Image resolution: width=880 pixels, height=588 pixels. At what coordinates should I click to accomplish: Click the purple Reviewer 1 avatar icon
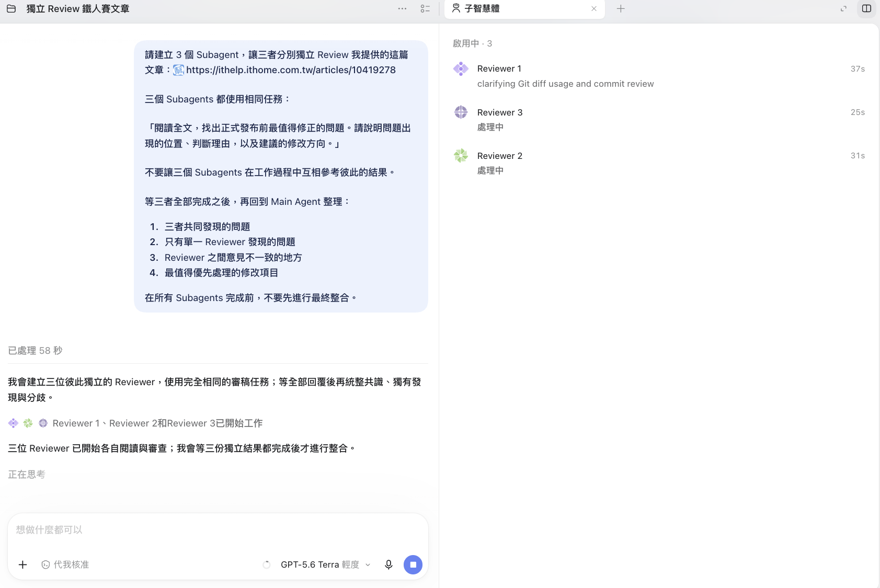pos(461,68)
